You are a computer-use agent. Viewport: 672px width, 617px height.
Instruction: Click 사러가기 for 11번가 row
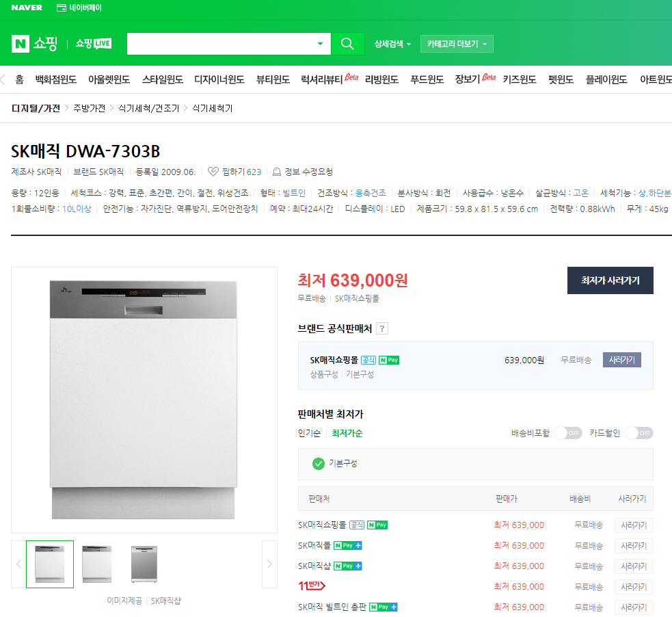coord(634,587)
